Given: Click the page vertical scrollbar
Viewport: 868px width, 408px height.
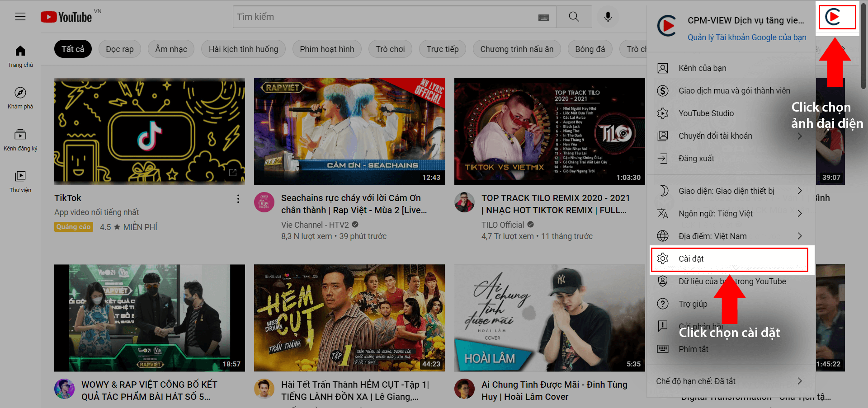Looking at the screenshot, I should pos(864,45).
